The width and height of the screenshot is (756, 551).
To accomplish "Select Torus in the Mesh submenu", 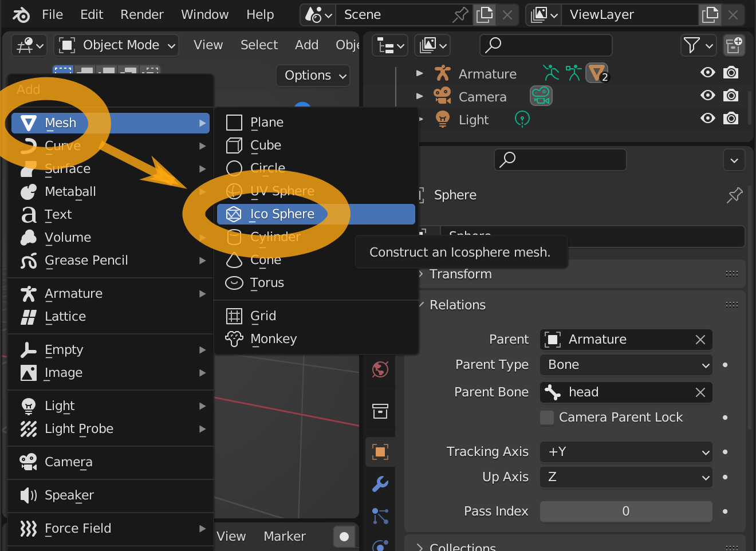I will (x=316, y=283).
